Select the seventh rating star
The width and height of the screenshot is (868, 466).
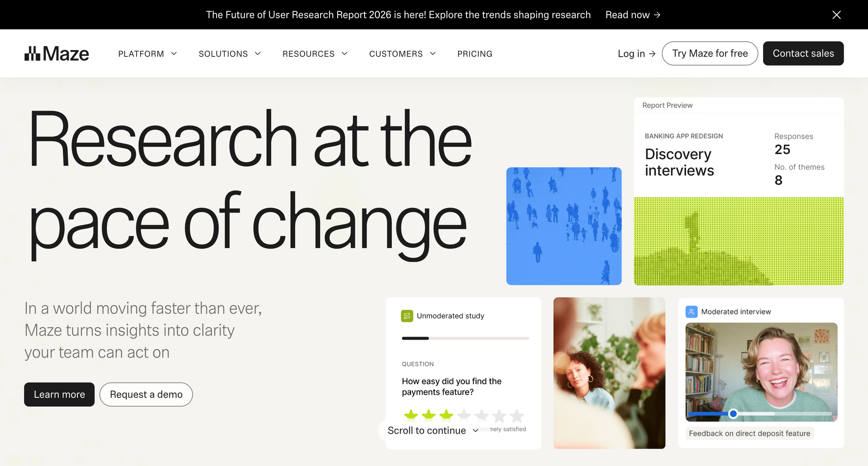pos(517,415)
